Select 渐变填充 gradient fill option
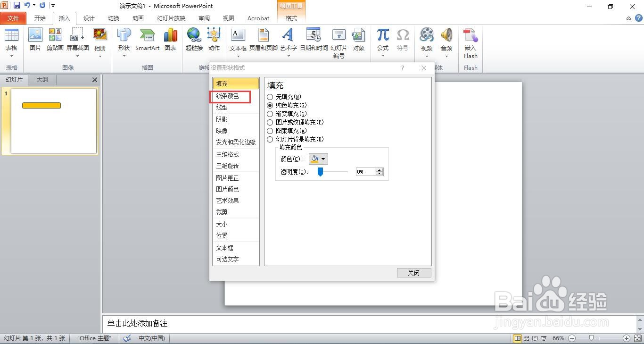Screen dimensions: 644x344 tap(287, 114)
